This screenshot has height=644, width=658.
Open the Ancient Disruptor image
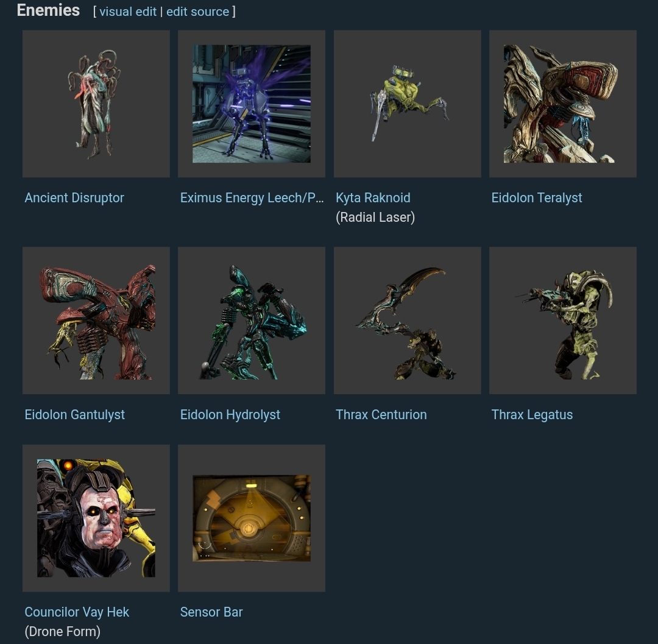pos(96,104)
